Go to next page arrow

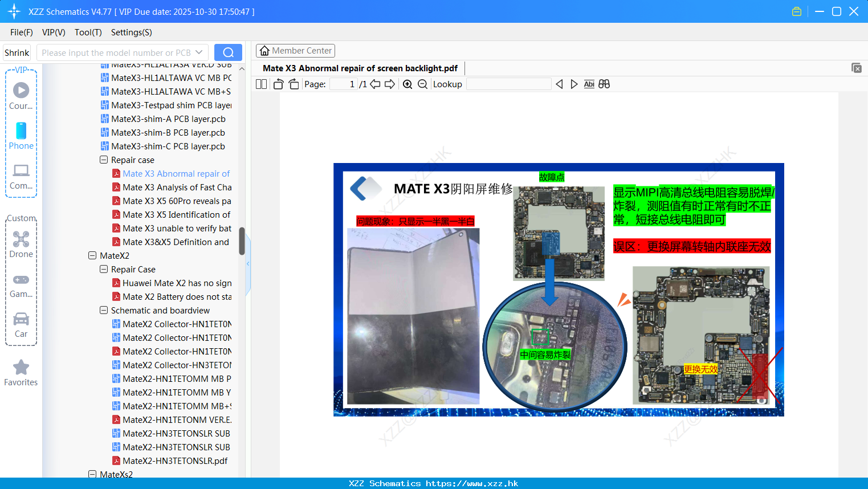[390, 84]
